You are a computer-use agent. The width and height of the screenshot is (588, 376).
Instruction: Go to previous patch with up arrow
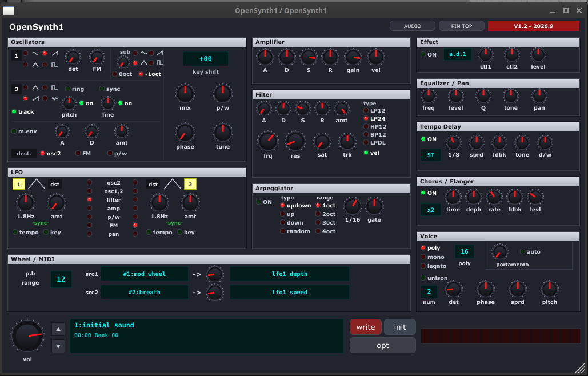[x=58, y=329]
